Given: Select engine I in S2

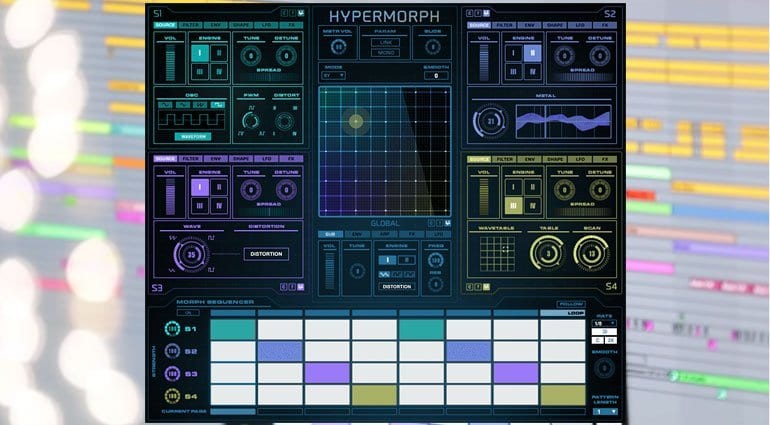Looking at the screenshot, I should coord(514,53).
